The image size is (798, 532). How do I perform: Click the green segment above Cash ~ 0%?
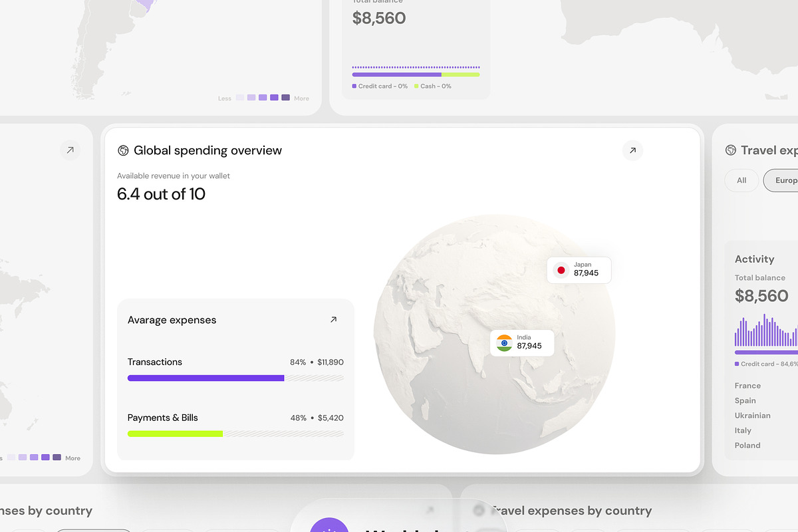tap(461, 74)
